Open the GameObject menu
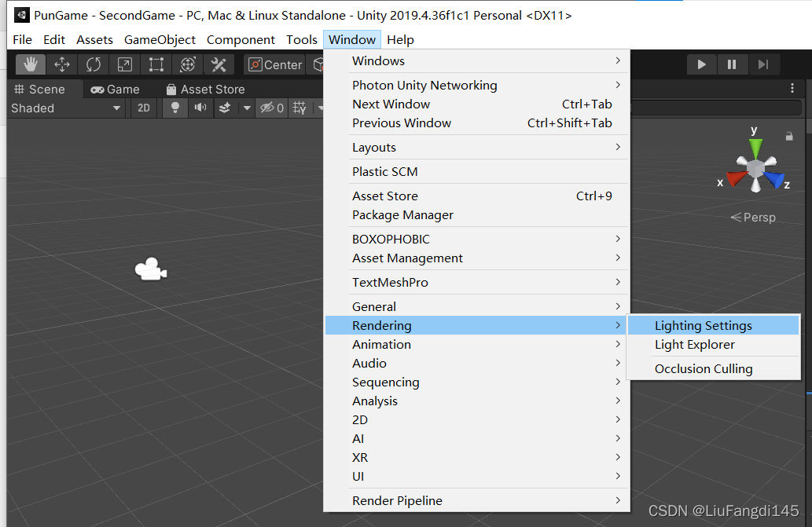The width and height of the screenshot is (812, 527). (x=160, y=40)
